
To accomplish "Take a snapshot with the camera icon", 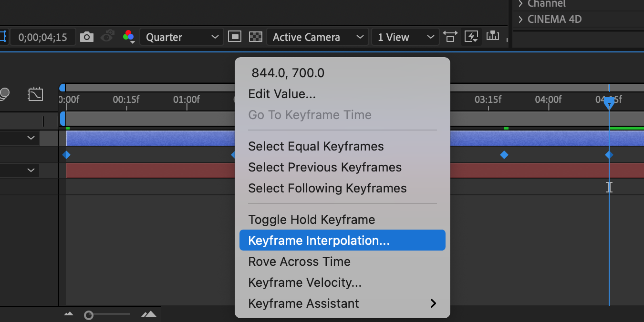I will (x=87, y=37).
